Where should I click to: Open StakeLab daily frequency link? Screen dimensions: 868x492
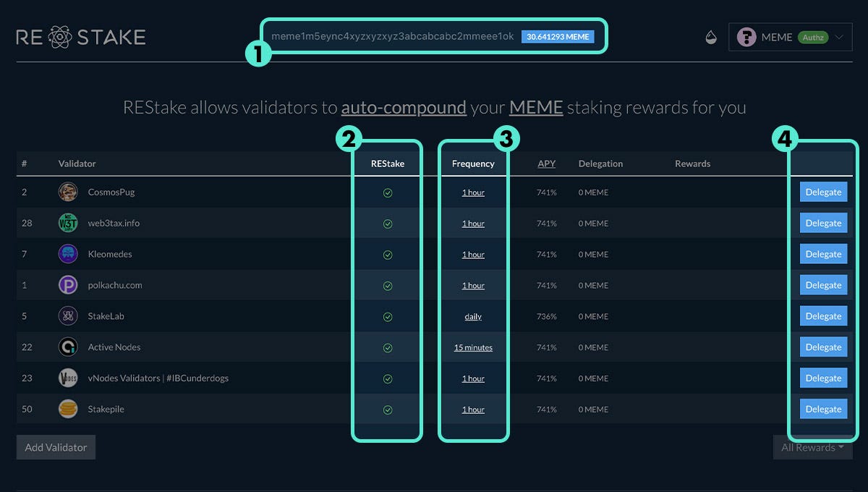pos(473,317)
